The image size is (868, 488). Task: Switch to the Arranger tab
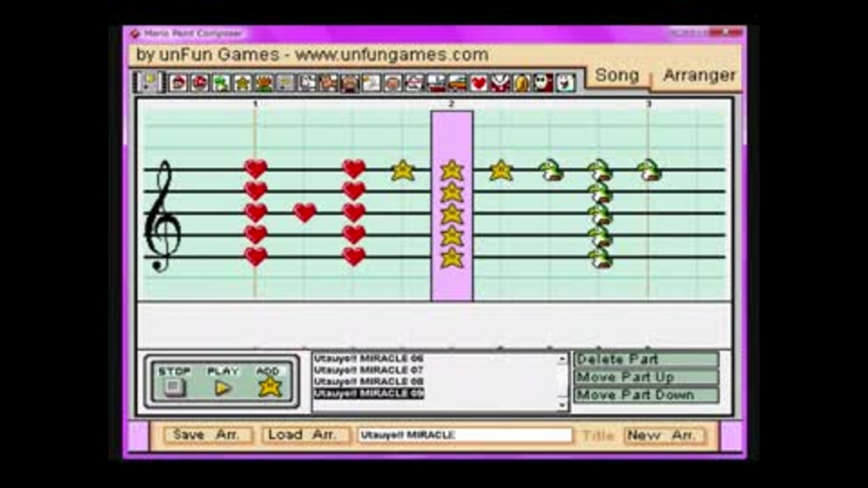click(699, 76)
